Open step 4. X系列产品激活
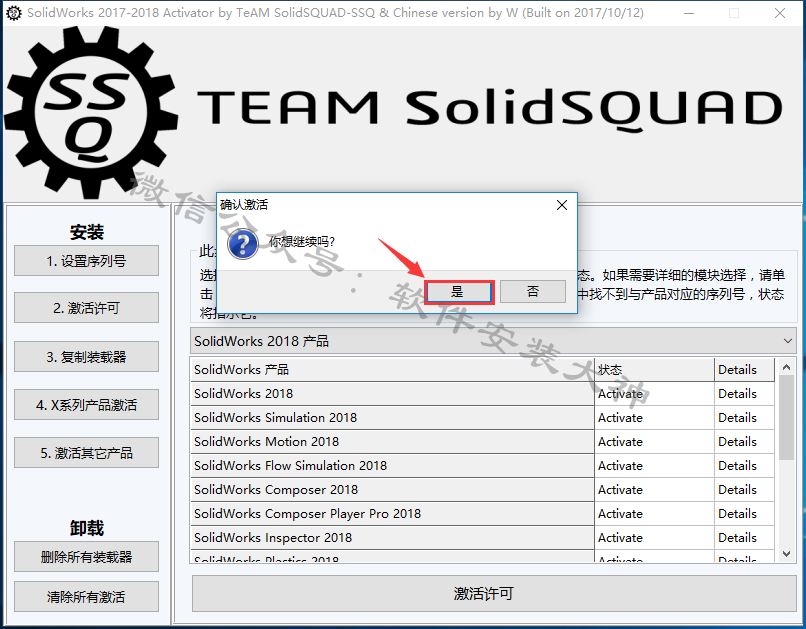 click(x=86, y=405)
